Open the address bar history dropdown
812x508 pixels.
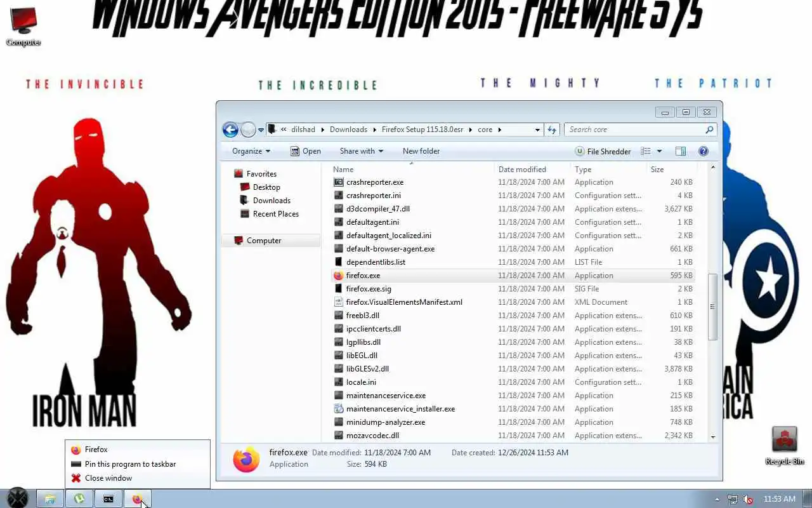coord(537,130)
